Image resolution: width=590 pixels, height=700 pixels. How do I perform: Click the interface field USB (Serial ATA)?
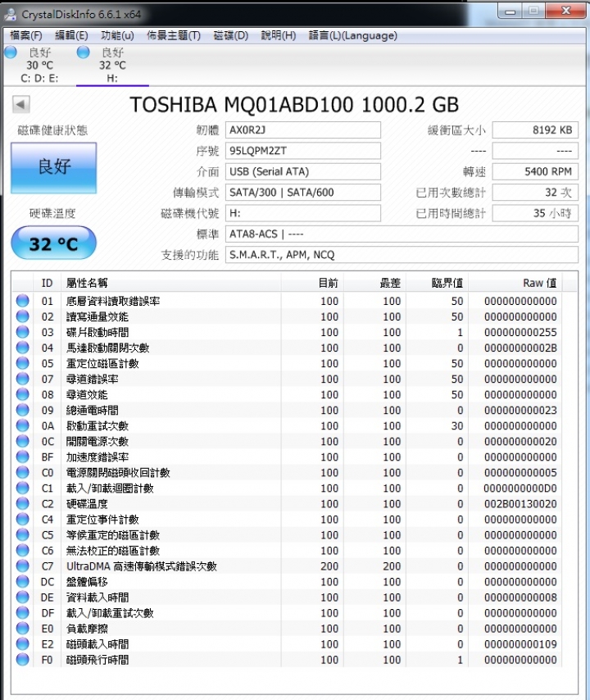click(303, 171)
